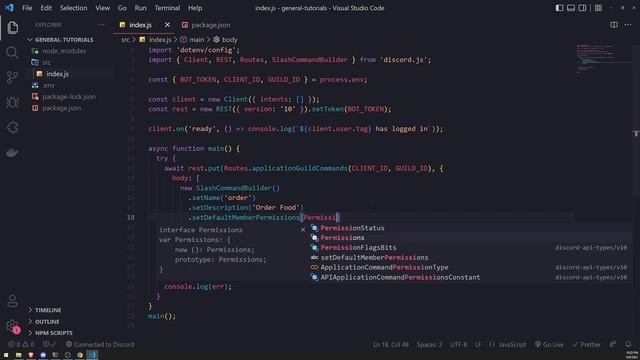Screen dimensions: 640x360
Task: Click Connected to Discord status item
Action: point(100,344)
